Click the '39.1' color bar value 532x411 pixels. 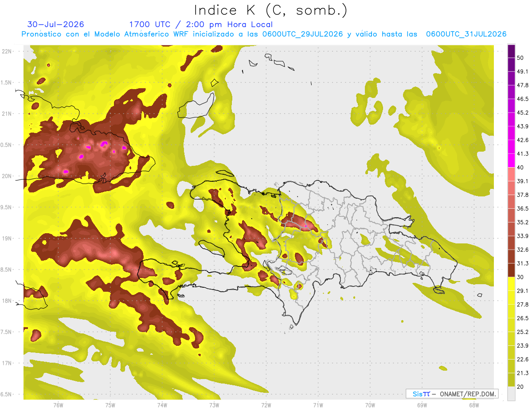523,181
